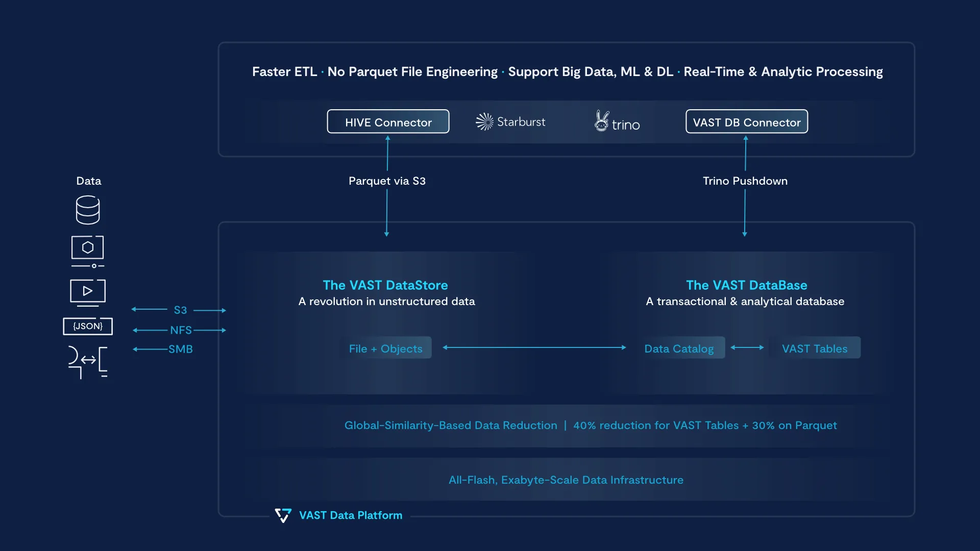Click the S3 protocol label
This screenshot has width=980, height=551.
pos(180,310)
